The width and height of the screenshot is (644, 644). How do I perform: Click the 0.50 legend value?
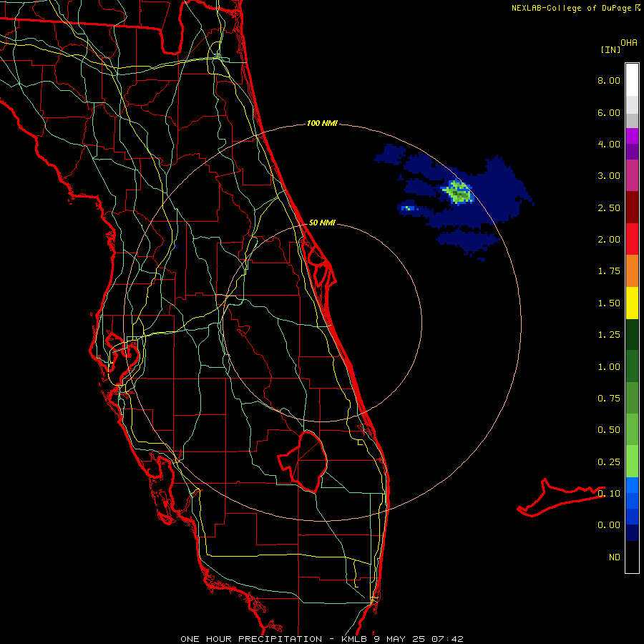[609, 430]
